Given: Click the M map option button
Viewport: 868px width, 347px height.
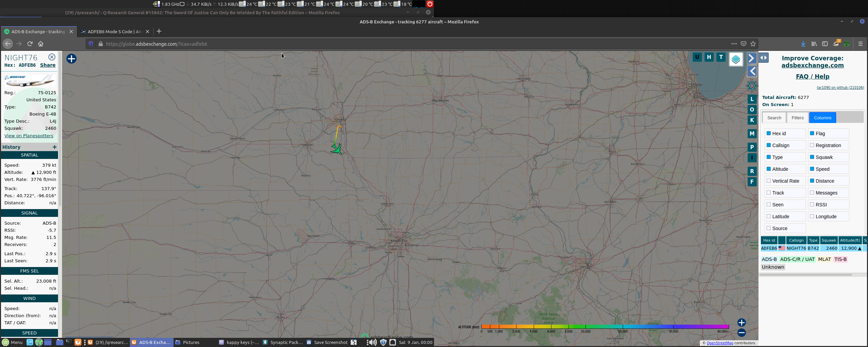Looking at the screenshot, I should (x=752, y=134).
